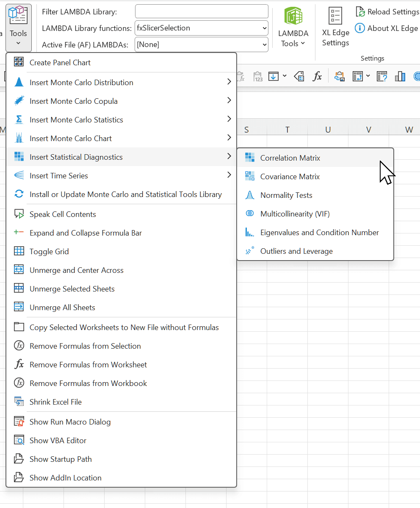Click the Insert Monte Carlo Copula icon

(19, 101)
